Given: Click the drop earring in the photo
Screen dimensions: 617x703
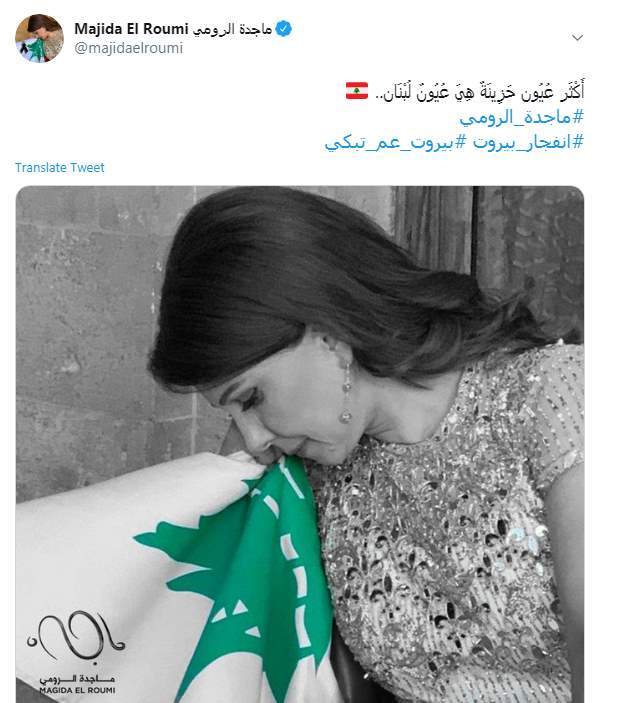Looking at the screenshot, I should pos(346,395).
